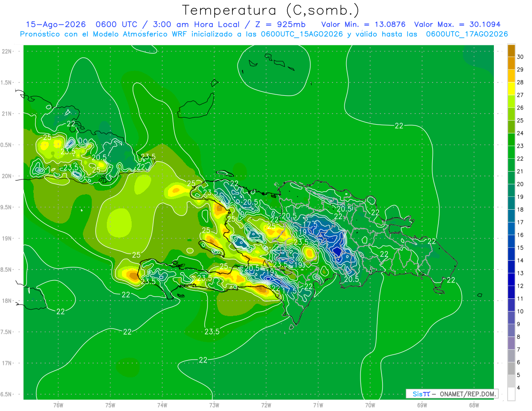Click the '0600UTC_15AGO2026' initialization timestamp
This screenshot has width=532, height=411.
[302, 34]
